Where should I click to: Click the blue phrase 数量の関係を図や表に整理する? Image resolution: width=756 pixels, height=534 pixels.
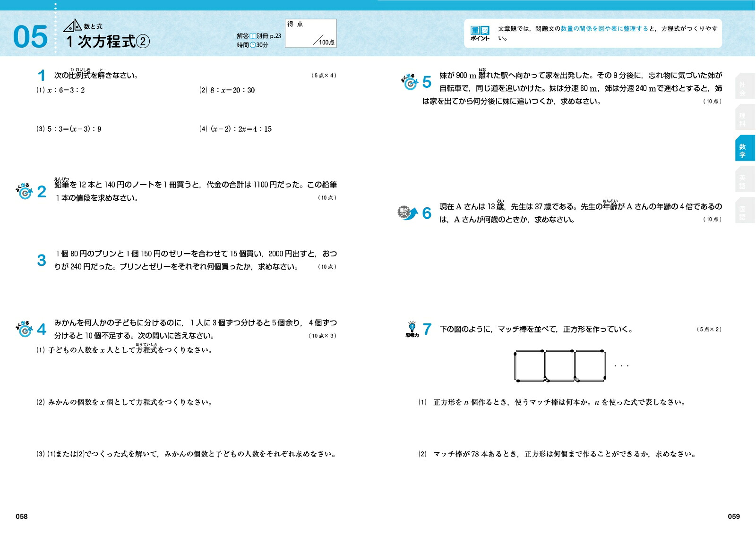[x=604, y=29]
